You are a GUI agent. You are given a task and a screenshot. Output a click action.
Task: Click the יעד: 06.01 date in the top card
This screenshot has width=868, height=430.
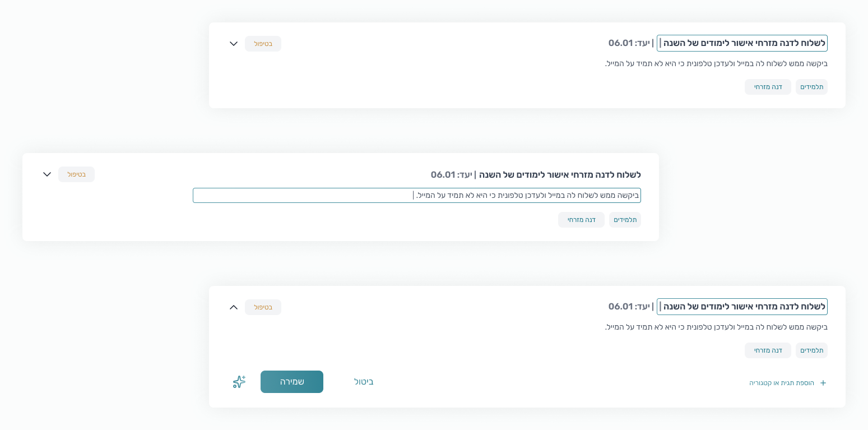[x=629, y=43]
